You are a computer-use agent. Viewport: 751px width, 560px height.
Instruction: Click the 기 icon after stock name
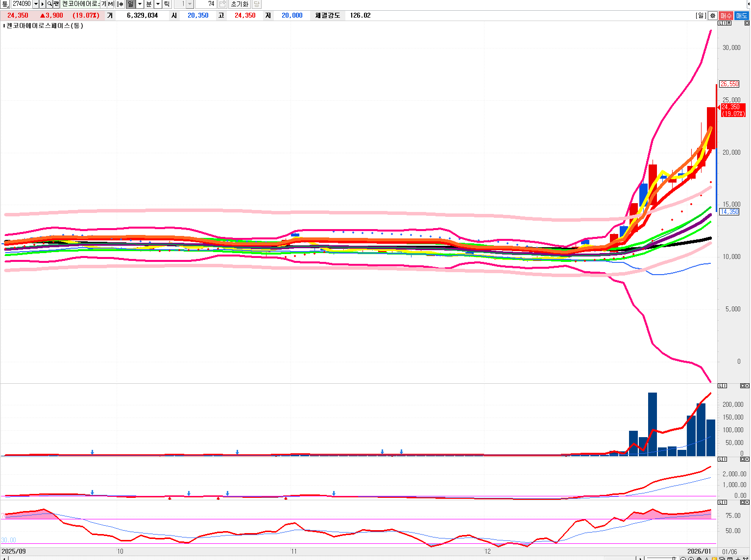point(103,4)
